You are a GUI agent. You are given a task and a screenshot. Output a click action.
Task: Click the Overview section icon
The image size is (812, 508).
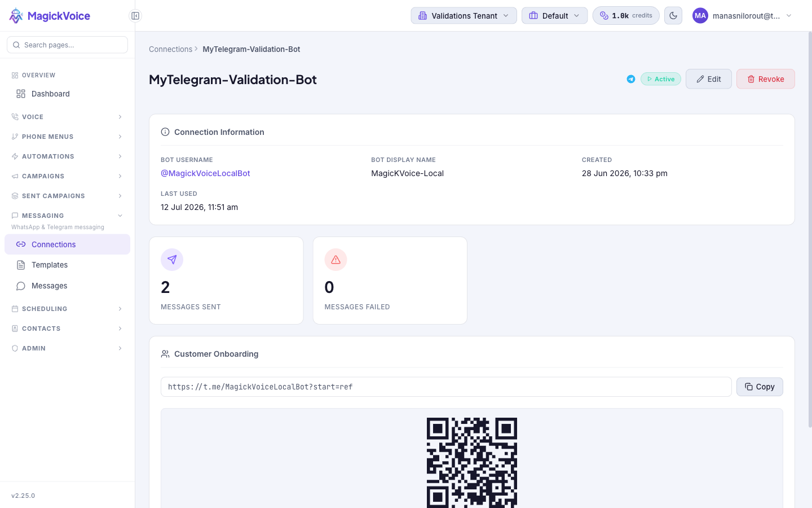(15, 75)
